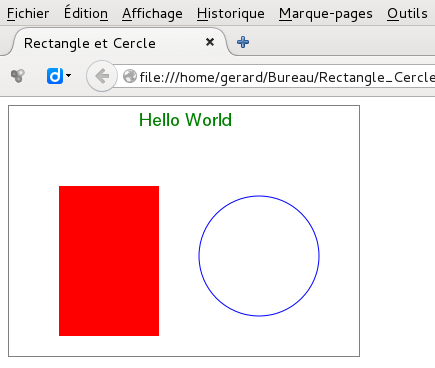435x368 pixels.
Task: Click the green Hello World text
Action: coord(185,120)
